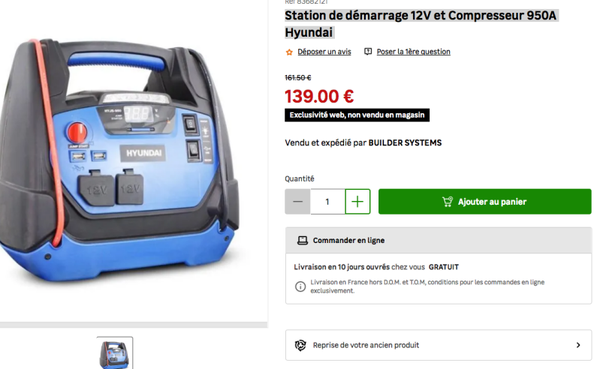Click the shopping cart icon on green button

pyautogui.click(x=447, y=201)
